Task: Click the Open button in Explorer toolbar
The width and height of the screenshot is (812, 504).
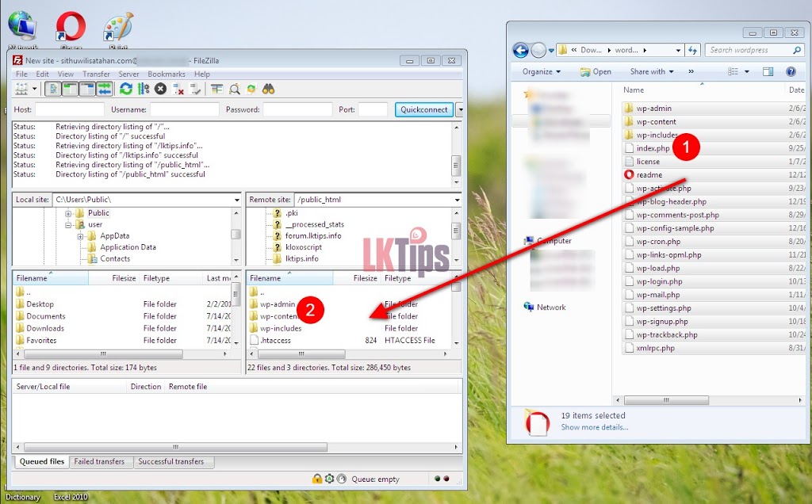Action: tap(596, 72)
